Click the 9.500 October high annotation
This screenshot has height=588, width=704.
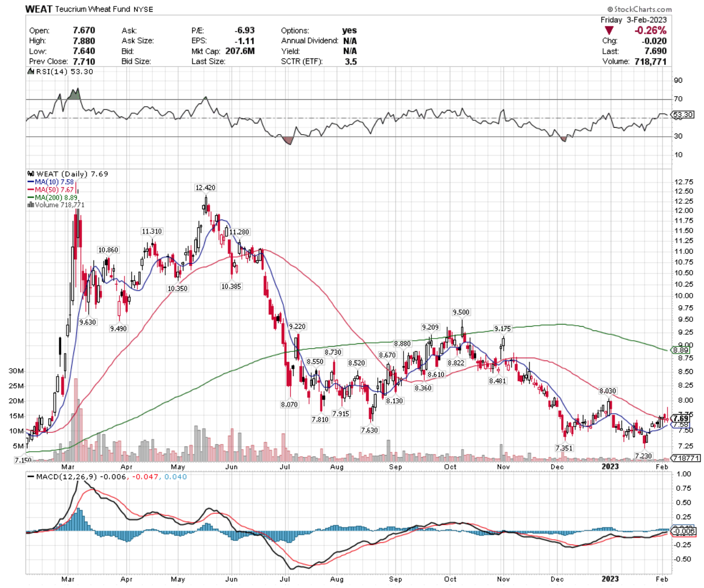461,312
